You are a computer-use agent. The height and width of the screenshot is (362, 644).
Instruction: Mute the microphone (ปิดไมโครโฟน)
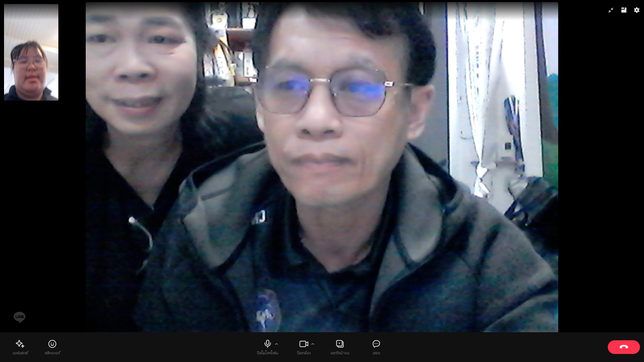[267, 347]
